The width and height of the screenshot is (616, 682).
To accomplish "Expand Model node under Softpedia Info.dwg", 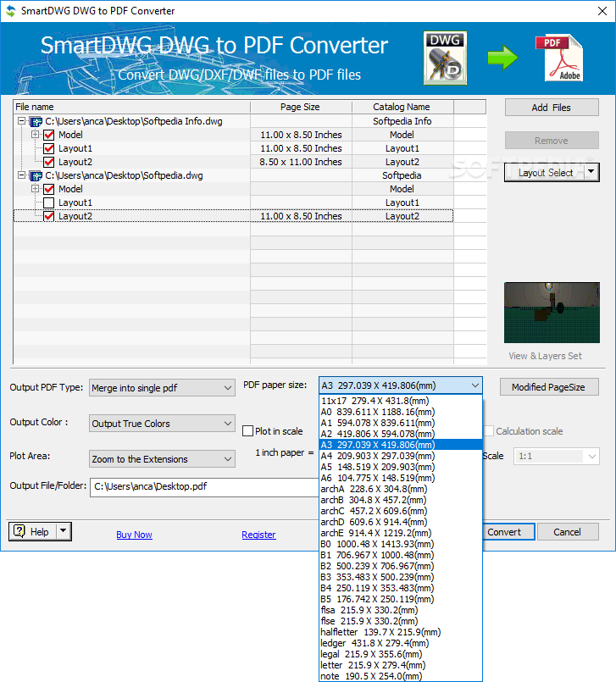I will click(x=35, y=135).
